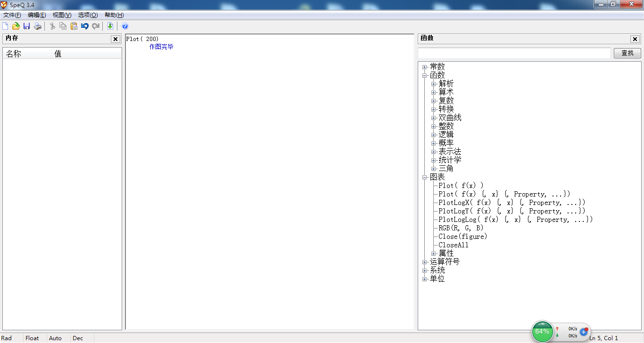Click the scissors cut icon
This screenshot has height=343, width=644.
pyautogui.click(x=52, y=26)
